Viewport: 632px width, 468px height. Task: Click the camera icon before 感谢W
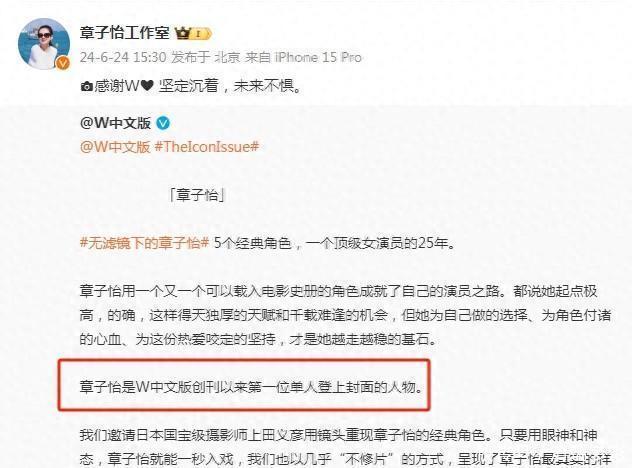click(86, 86)
